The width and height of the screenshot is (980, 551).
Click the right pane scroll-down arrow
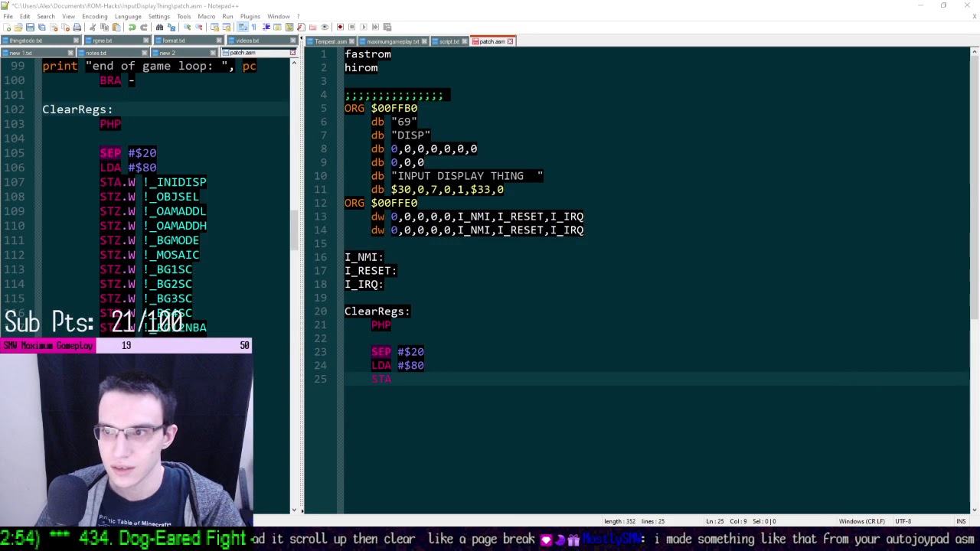[x=975, y=510]
